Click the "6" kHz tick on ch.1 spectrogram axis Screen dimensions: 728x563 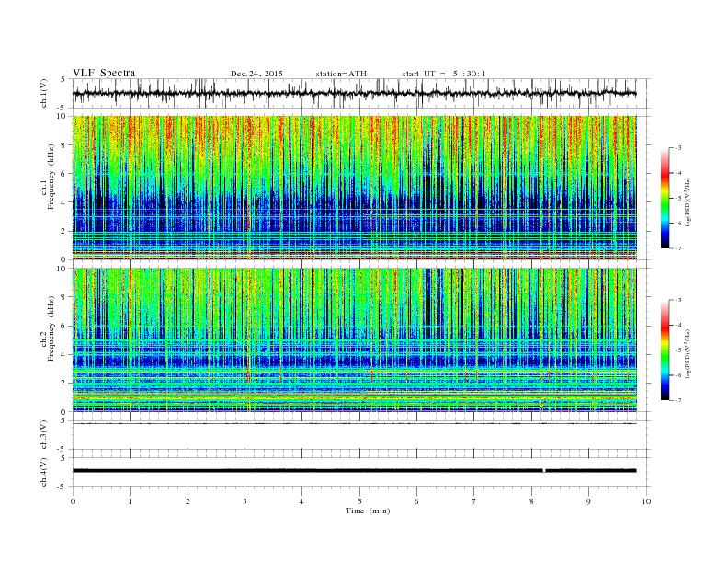(63, 174)
